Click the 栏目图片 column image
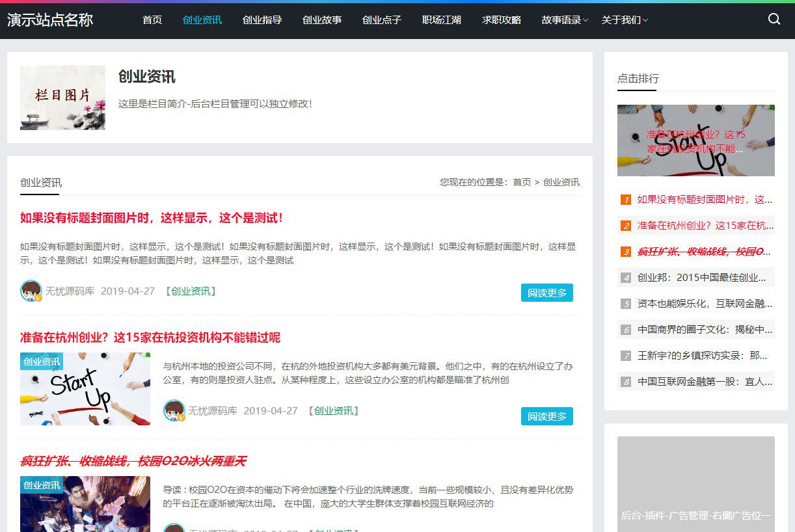This screenshot has width=795, height=532. coord(62,98)
